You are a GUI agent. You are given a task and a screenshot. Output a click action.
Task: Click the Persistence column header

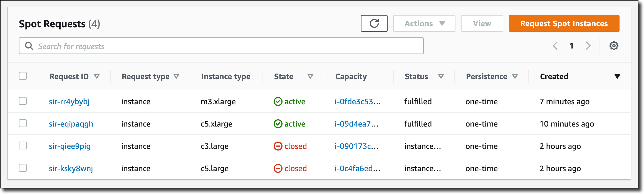click(x=486, y=77)
